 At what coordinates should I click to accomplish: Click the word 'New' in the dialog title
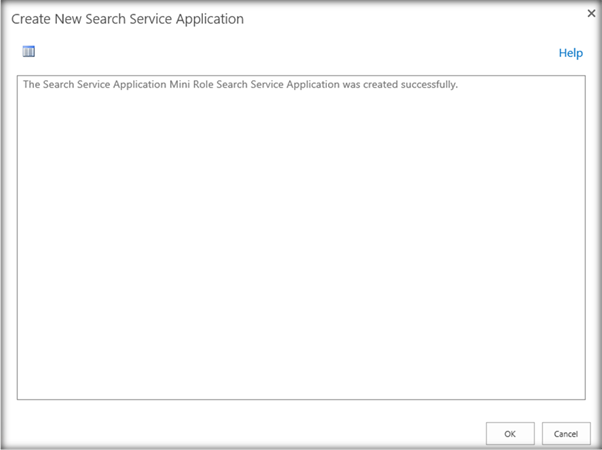coord(71,19)
